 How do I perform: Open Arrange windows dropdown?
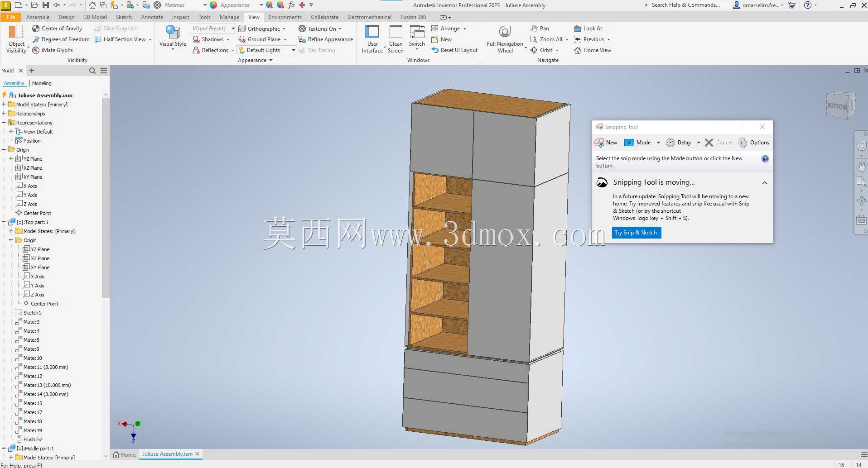(448, 29)
